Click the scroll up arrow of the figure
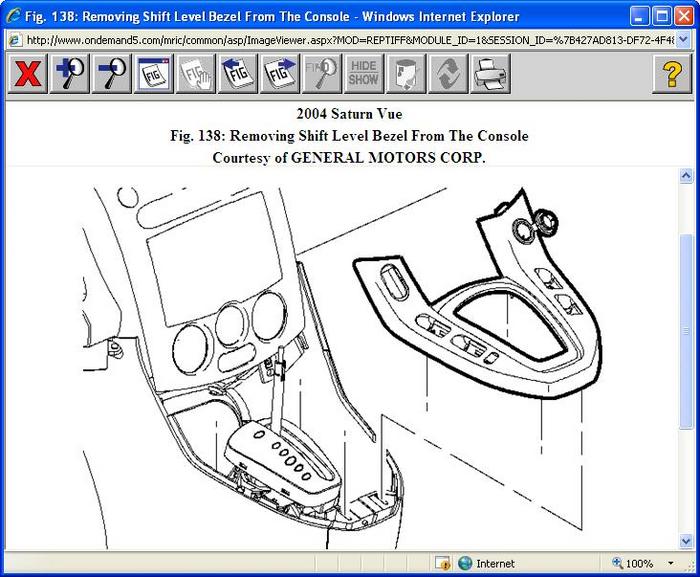700x577 pixels. coord(686,176)
